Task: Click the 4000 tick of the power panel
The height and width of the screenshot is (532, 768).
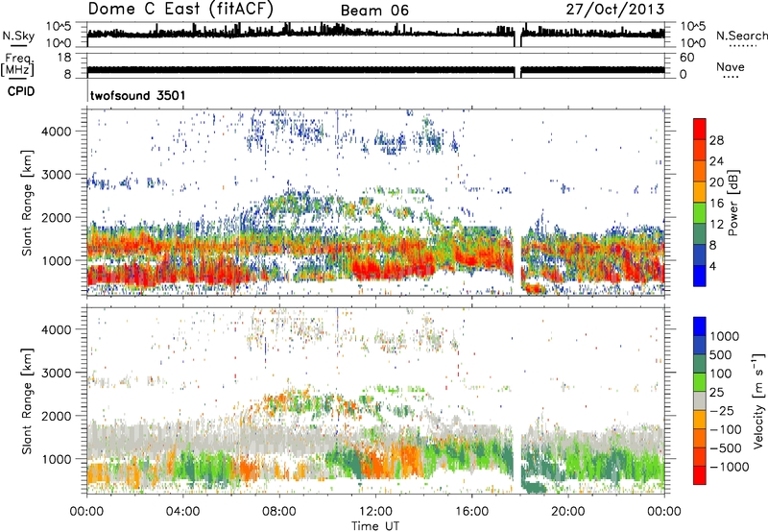Action: coord(56,132)
